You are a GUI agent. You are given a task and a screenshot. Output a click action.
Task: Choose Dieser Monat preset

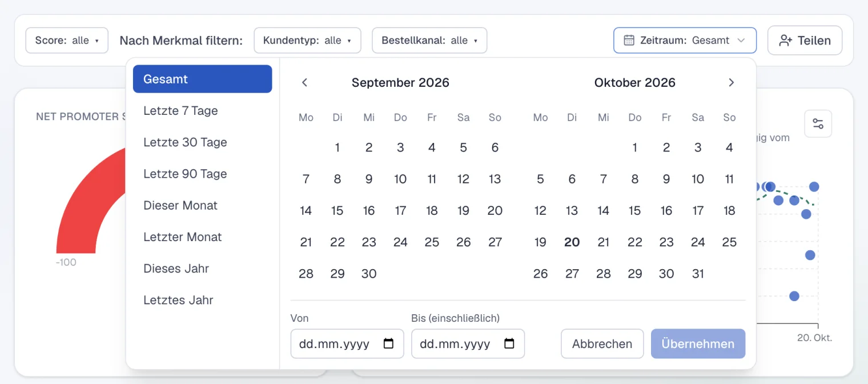point(202,205)
